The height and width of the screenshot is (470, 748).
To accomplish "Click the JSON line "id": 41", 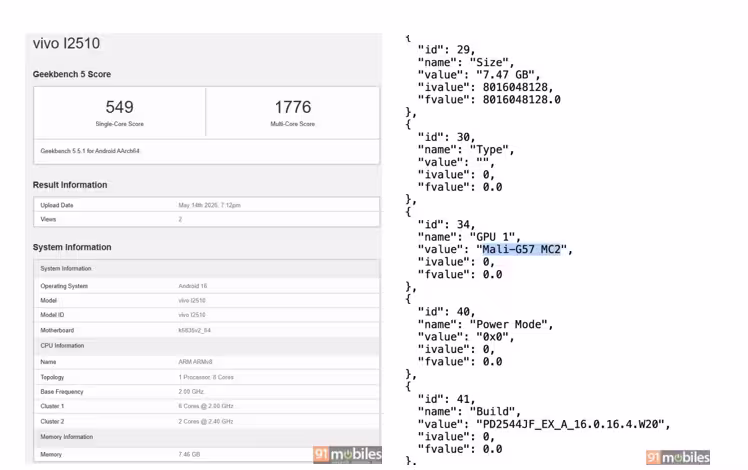I will pyautogui.click(x=447, y=399).
